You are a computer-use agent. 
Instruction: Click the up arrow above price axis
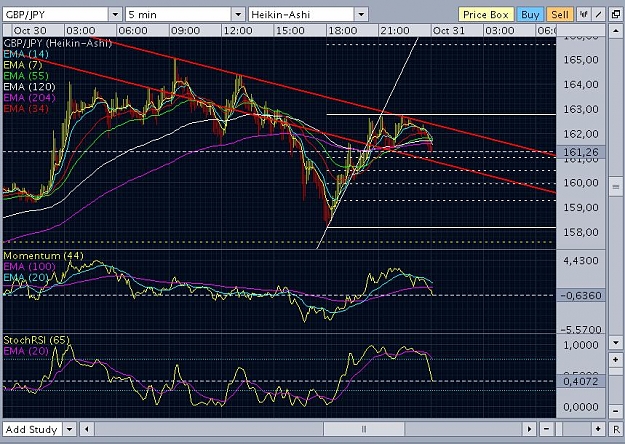point(615,30)
